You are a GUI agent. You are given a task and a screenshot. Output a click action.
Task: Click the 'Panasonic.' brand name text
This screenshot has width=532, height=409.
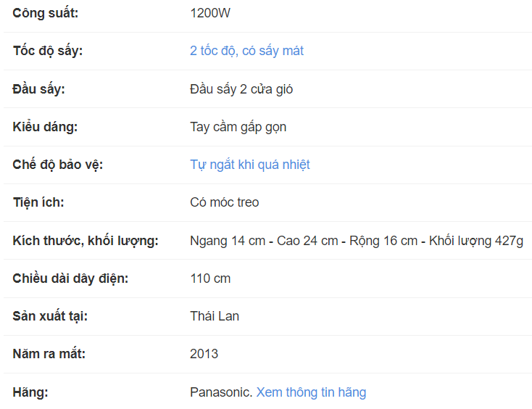pos(220,392)
